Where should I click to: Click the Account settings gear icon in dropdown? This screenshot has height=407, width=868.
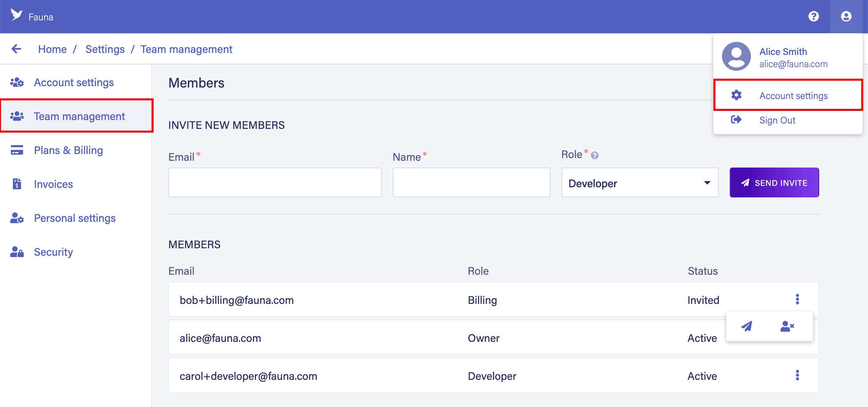tap(736, 96)
